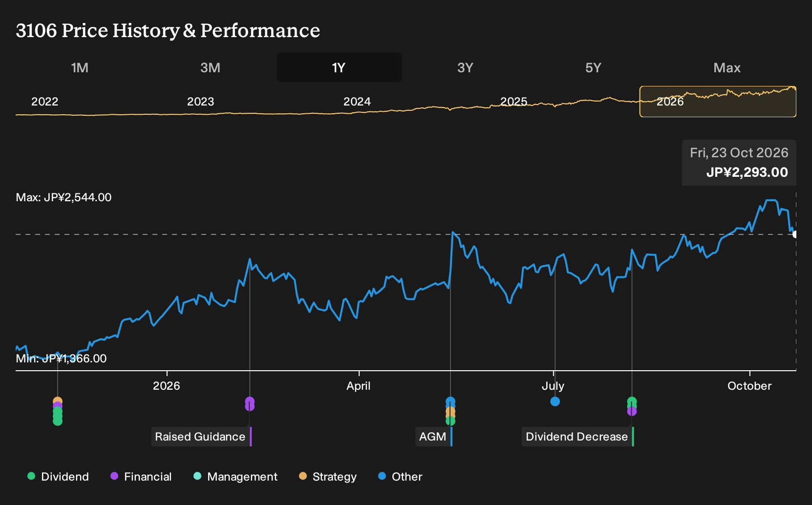Click the bottom green dot in leftmost event stack
Viewport: 812px width, 505px height.
pos(58,421)
